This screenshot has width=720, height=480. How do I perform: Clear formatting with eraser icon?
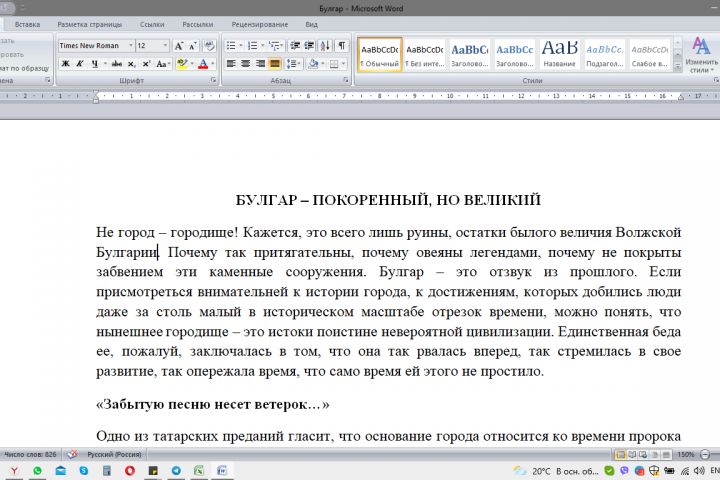pyautogui.click(x=209, y=45)
